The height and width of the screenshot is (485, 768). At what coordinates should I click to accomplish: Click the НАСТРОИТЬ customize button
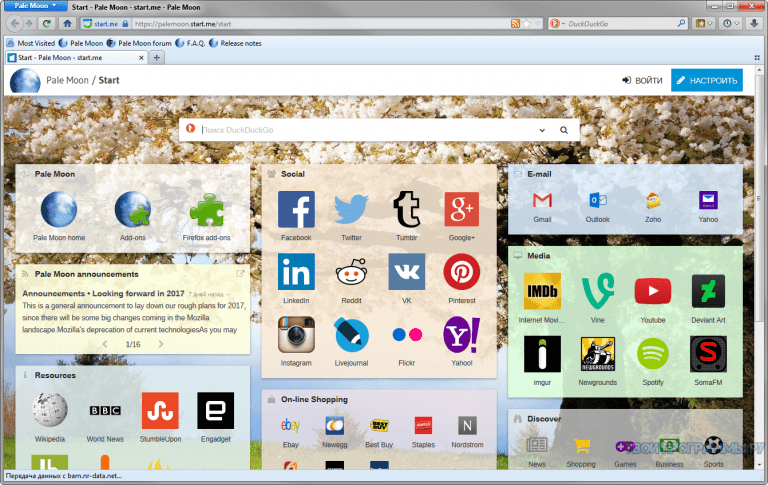(x=707, y=80)
